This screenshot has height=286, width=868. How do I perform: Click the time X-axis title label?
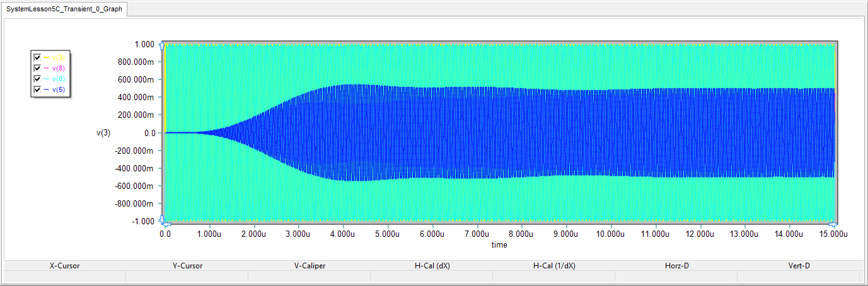499,244
